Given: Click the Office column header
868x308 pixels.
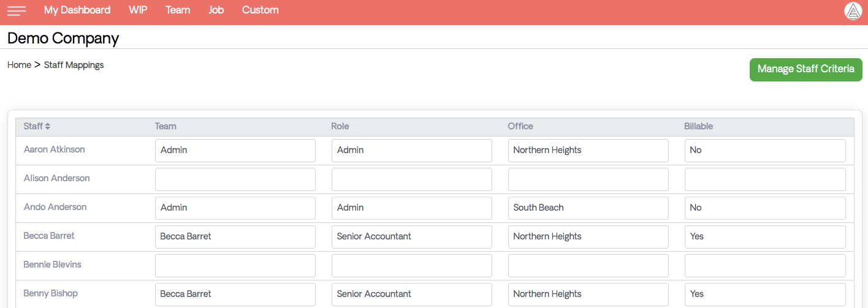Looking at the screenshot, I should tap(520, 126).
